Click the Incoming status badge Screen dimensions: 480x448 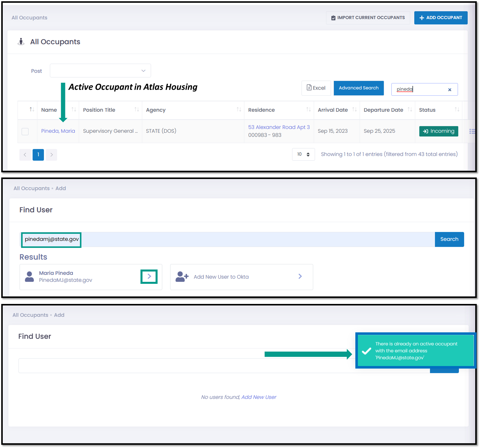pyautogui.click(x=439, y=131)
